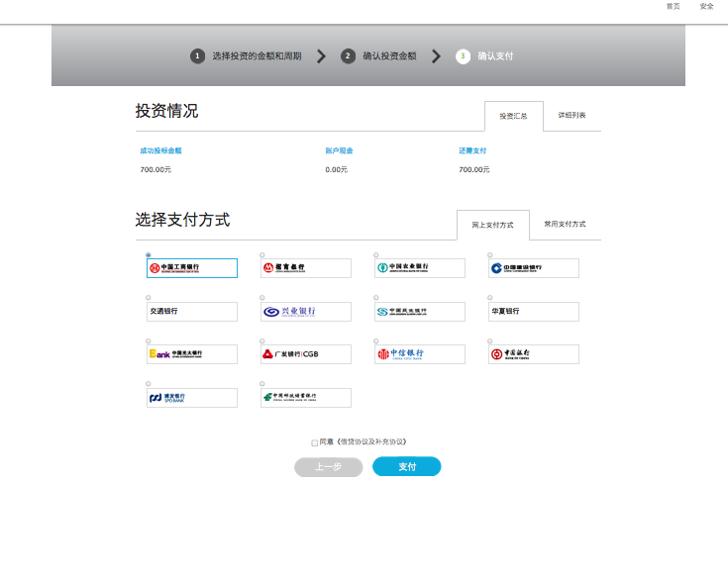Click the 浦发银行 SPD Bank logo

(x=191, y=398)
